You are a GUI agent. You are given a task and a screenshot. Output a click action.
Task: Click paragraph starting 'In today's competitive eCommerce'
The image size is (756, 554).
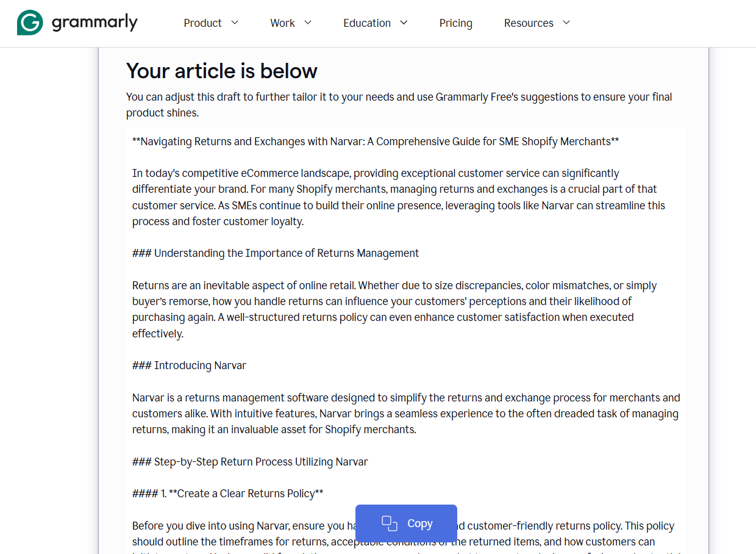pyautogui.click(x=399, y=197)
